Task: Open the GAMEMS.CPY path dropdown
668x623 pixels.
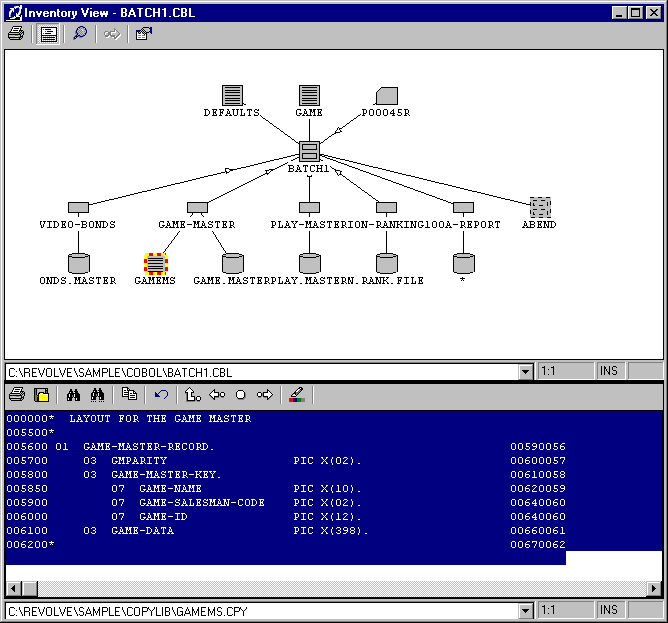Action: coord(526,611)
